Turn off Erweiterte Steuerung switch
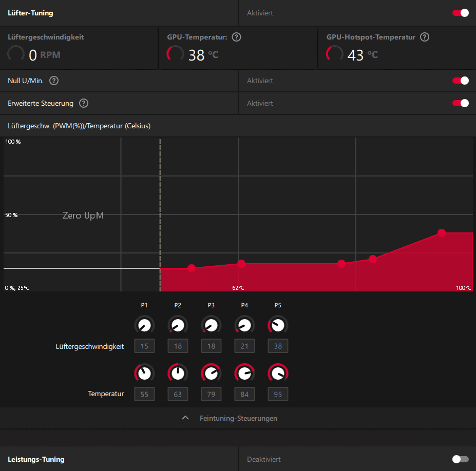The width and height of the screenshot is (476, 471). [461, 103]
